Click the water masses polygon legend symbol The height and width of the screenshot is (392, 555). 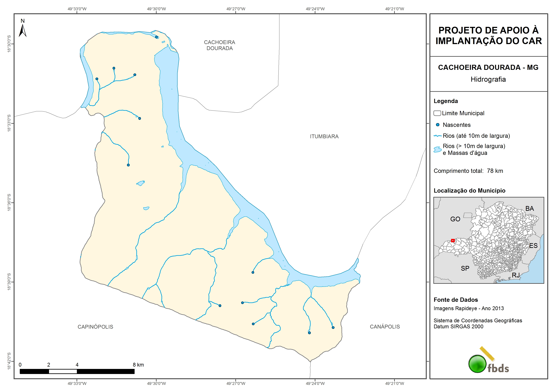tap(437, 149)
